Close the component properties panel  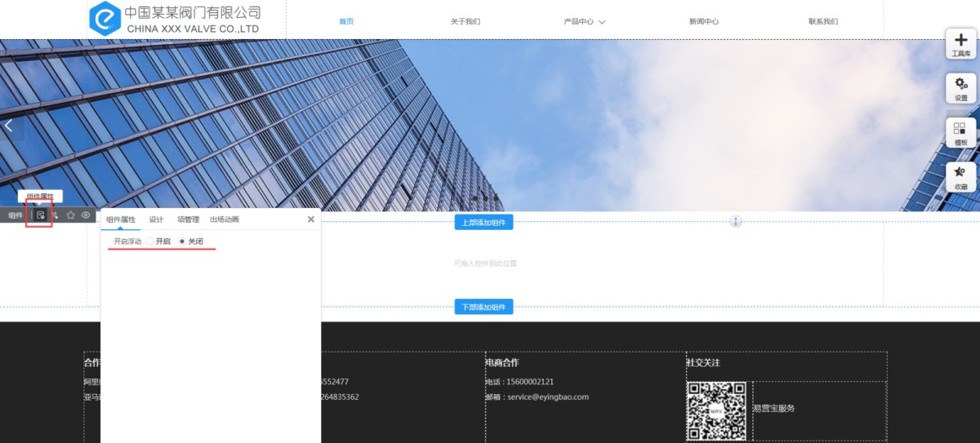point(310,219)
